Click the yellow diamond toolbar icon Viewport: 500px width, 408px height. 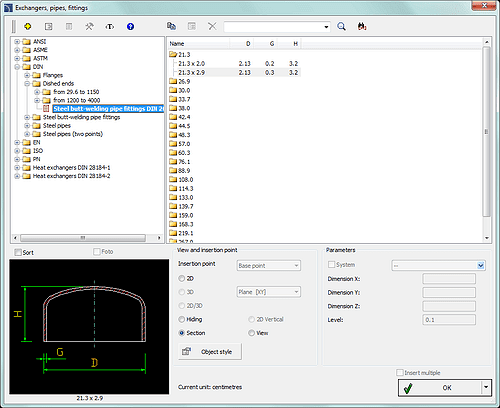pos(28,26)
